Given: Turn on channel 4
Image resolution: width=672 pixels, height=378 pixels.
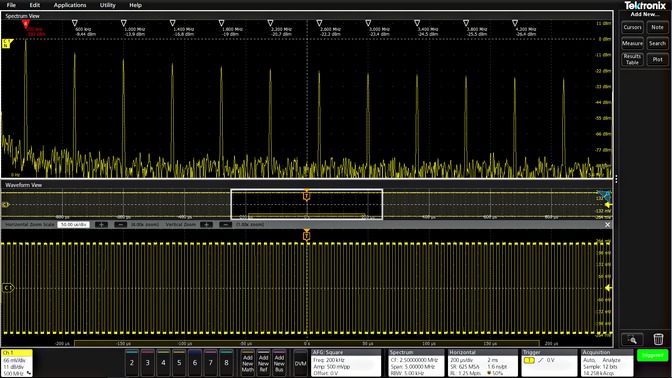Looking at the screenshot, I should click(163, 363).
